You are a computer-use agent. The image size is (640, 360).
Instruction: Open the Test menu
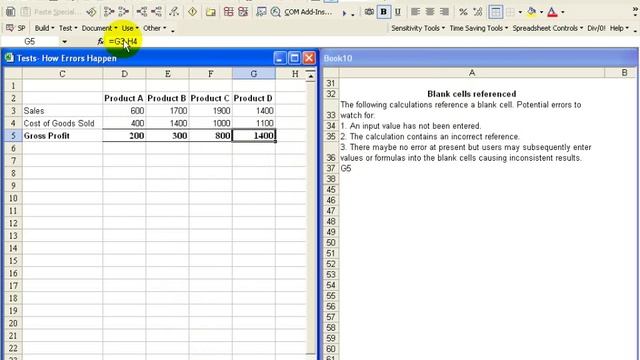pos(68,28)
